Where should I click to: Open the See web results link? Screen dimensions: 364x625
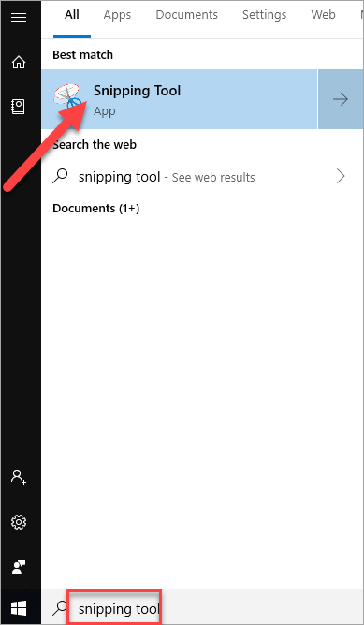tap(213, 177)
